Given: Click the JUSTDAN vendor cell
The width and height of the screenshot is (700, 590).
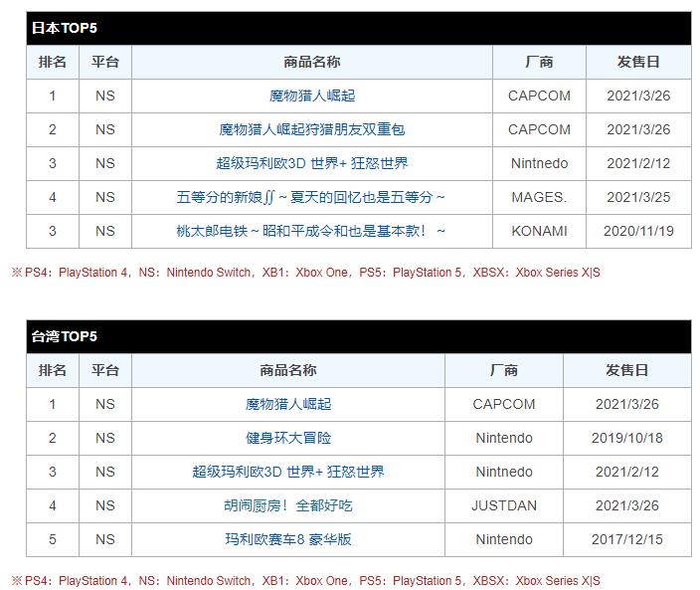Looking at the screenshot, I should 503,505.
